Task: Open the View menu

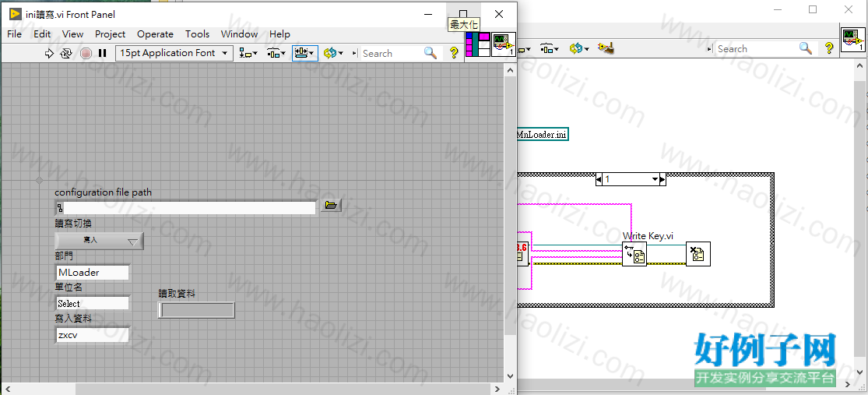Action: (x=72, y=34)
